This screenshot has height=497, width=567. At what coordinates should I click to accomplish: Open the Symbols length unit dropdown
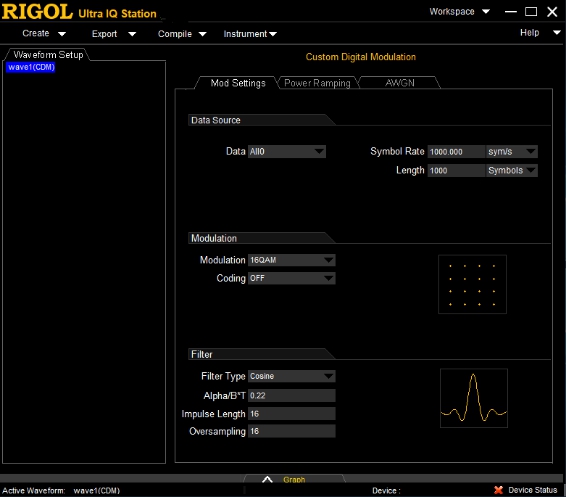point(511,170)
